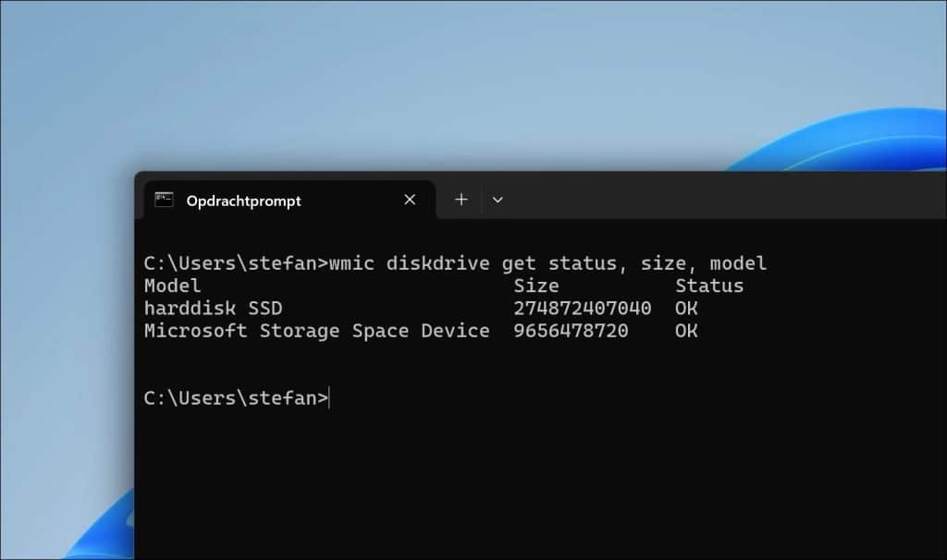Open a new tab with the plus button
The image size is (947, 560).
click(461, 199)
